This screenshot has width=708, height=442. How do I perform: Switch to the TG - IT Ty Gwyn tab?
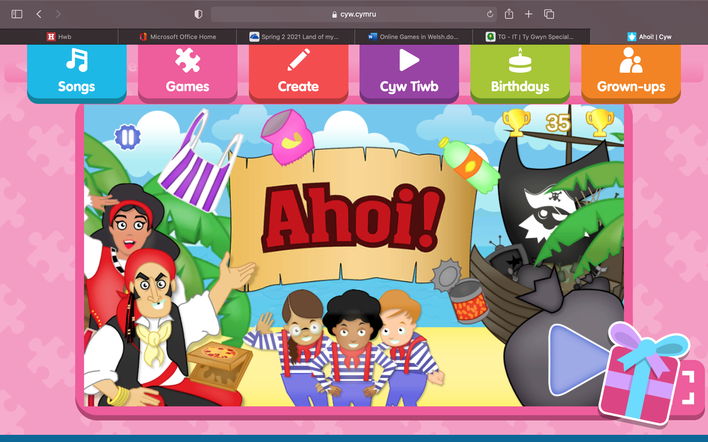531,37
